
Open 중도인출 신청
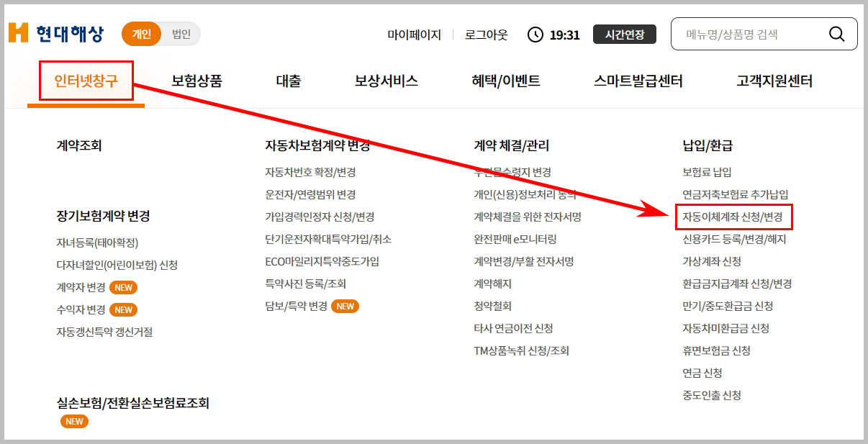711,395
